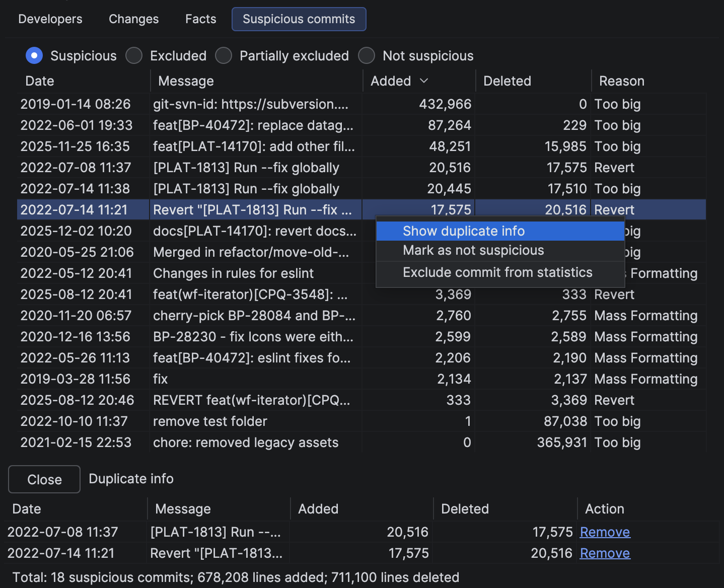This screenshot has width=724, height=588.
Task: Click the Date column header
Action: click(x=39, y=81)
